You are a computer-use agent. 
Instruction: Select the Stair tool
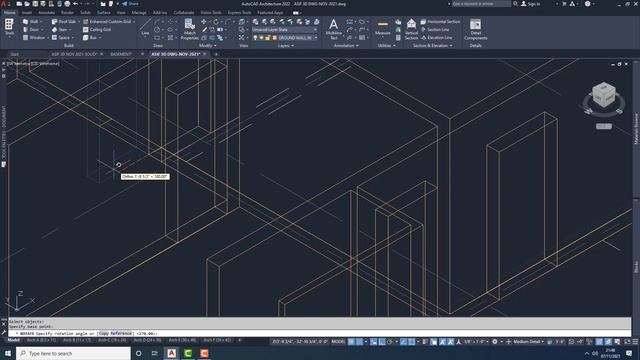[60, 30]
